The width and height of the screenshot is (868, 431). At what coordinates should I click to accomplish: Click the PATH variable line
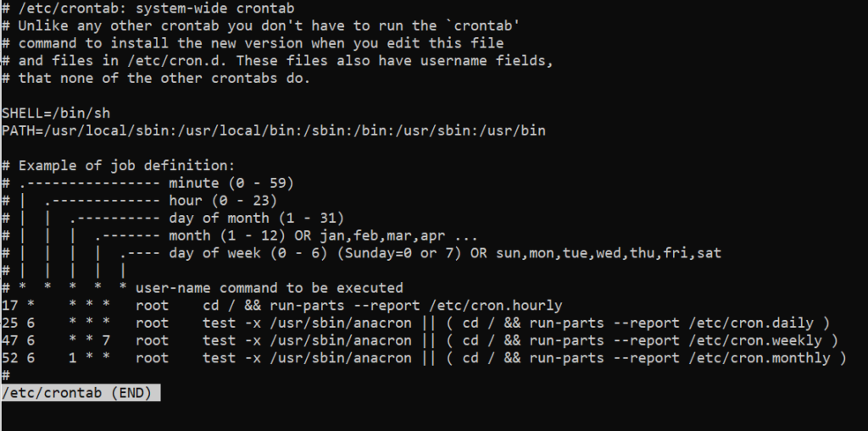point(274,131)
